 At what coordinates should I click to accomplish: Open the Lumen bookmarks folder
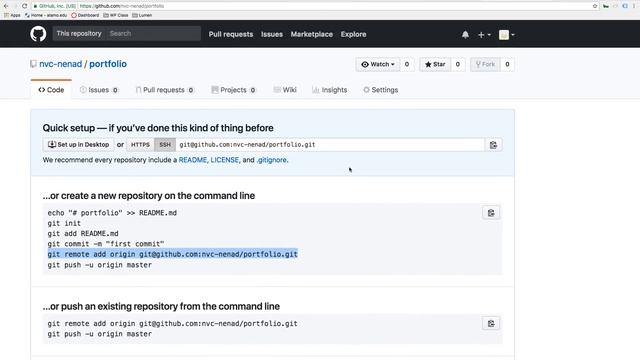point(142,15)
